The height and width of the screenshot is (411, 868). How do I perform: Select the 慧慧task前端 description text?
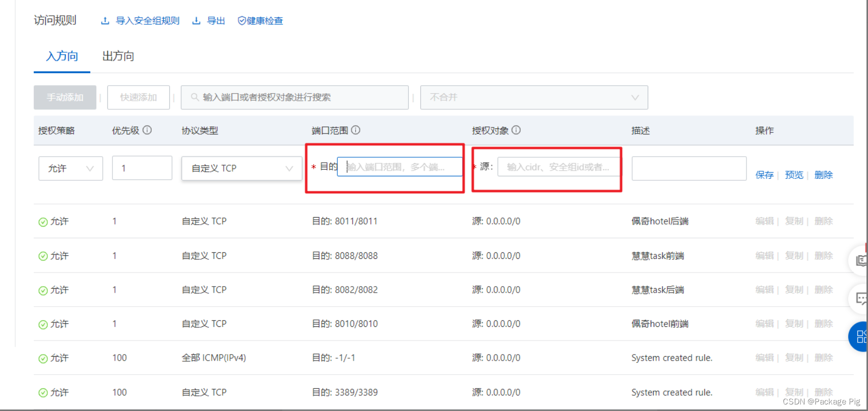[658, 256]
